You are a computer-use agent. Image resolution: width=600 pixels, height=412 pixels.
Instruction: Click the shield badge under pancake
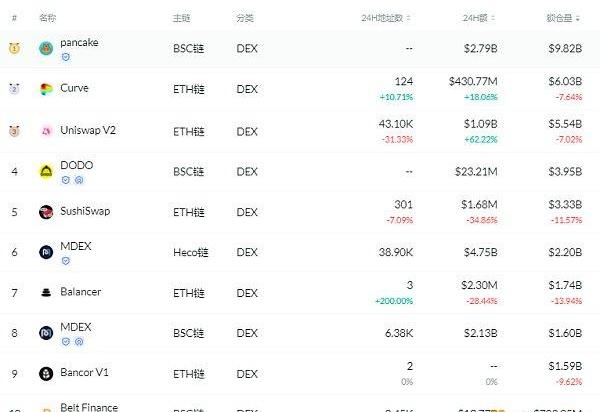[x=66, y=58]
